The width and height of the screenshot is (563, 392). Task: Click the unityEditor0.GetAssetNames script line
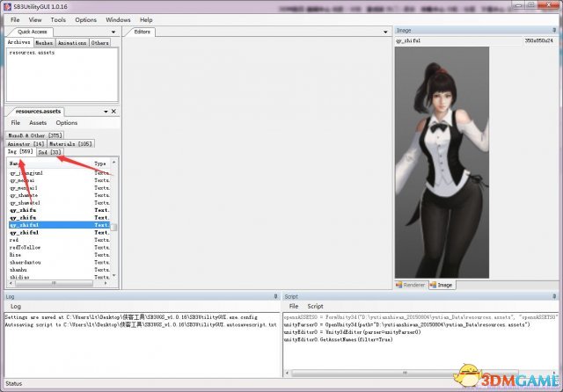(338, 339)
